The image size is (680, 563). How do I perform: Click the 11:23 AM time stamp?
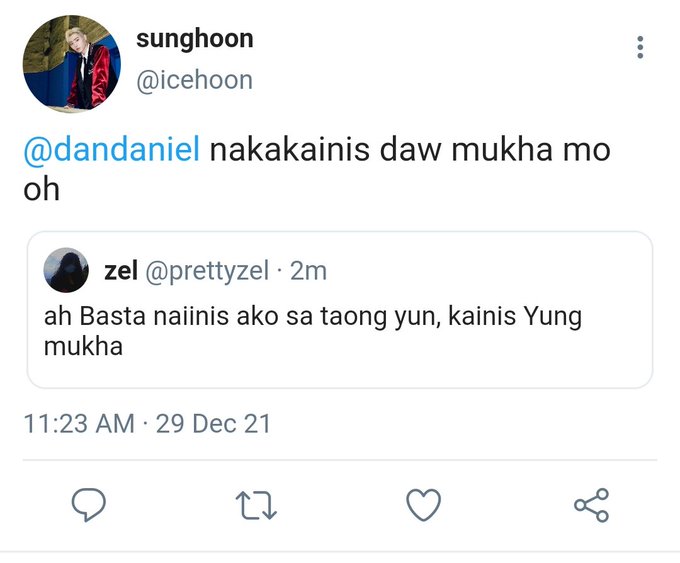pos(79,423)
